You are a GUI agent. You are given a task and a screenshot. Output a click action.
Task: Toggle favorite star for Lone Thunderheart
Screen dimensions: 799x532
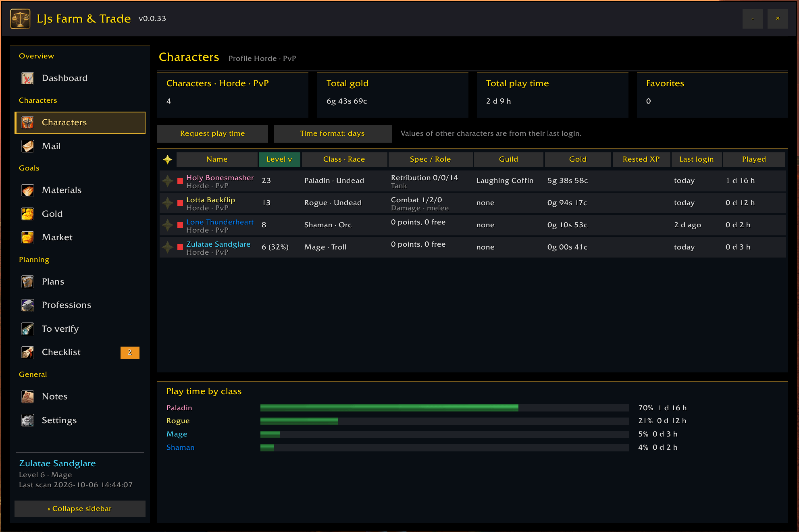[168, 225]
